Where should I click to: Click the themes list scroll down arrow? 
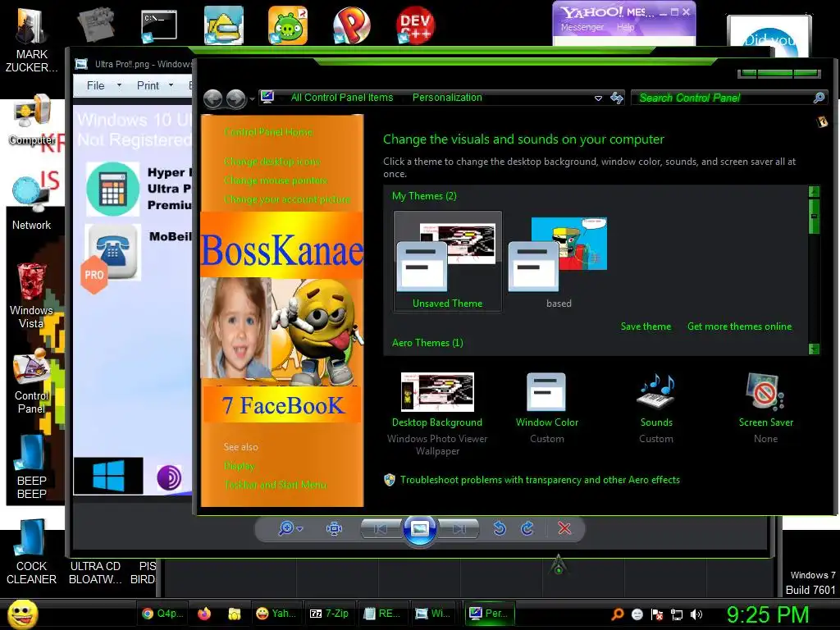point(814,349)
